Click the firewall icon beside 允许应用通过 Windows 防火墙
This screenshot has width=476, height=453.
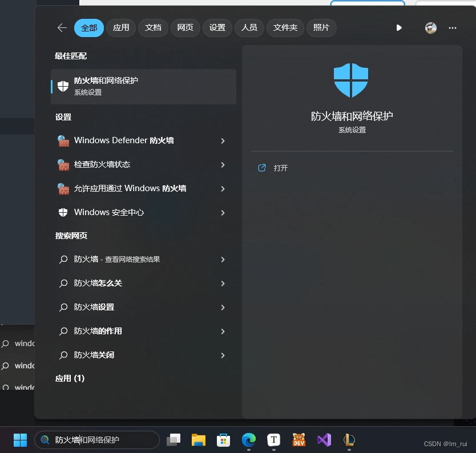(x=63, y=189)
